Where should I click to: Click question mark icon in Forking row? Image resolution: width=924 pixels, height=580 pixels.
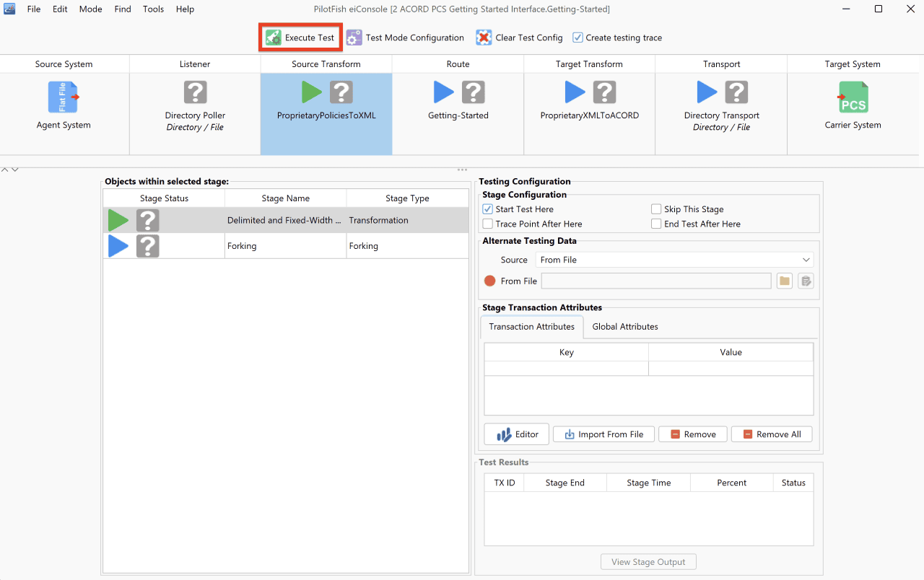pos(148,246)
